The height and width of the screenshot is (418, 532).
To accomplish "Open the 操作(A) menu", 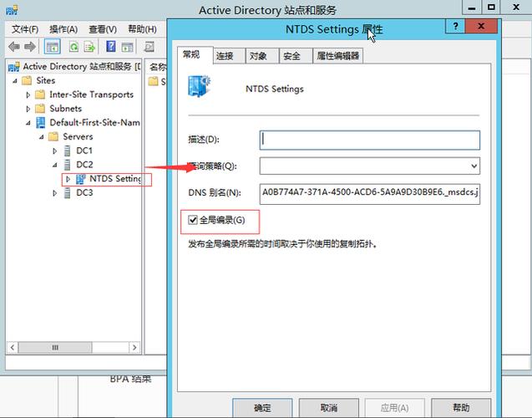I will tap(63, 29).
